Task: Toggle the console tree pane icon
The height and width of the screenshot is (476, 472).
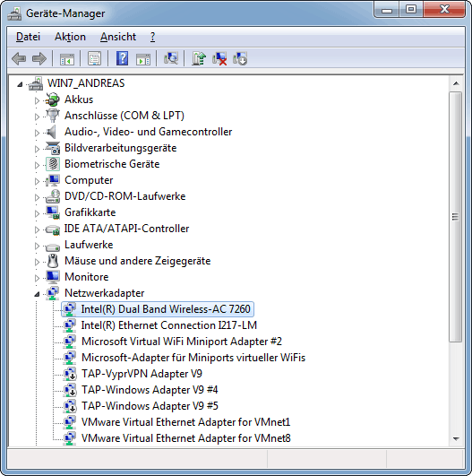Action: 67,58
